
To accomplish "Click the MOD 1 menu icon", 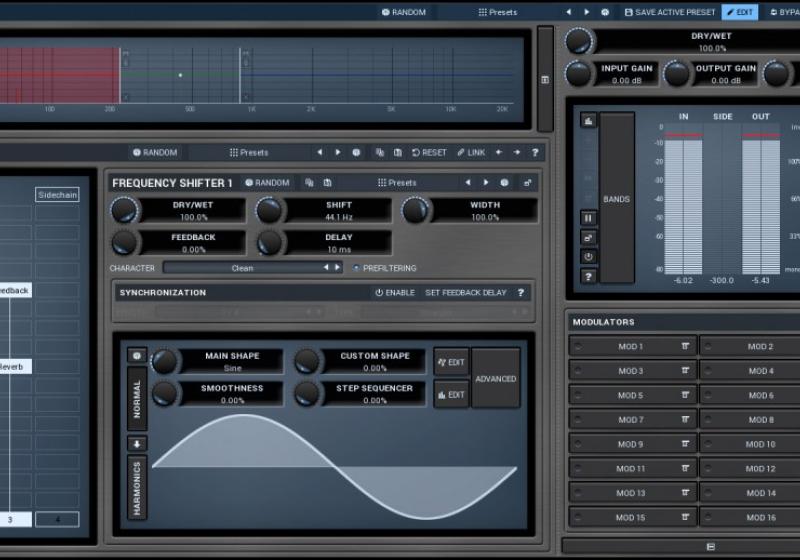I will [686, 346].
